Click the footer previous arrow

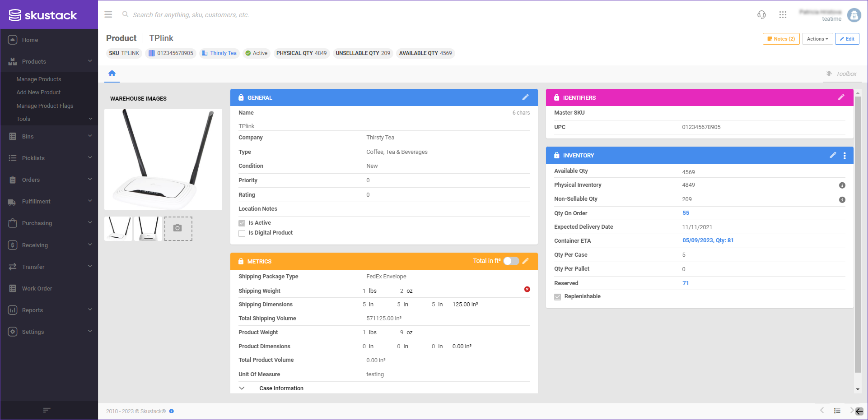coord(822,411)
